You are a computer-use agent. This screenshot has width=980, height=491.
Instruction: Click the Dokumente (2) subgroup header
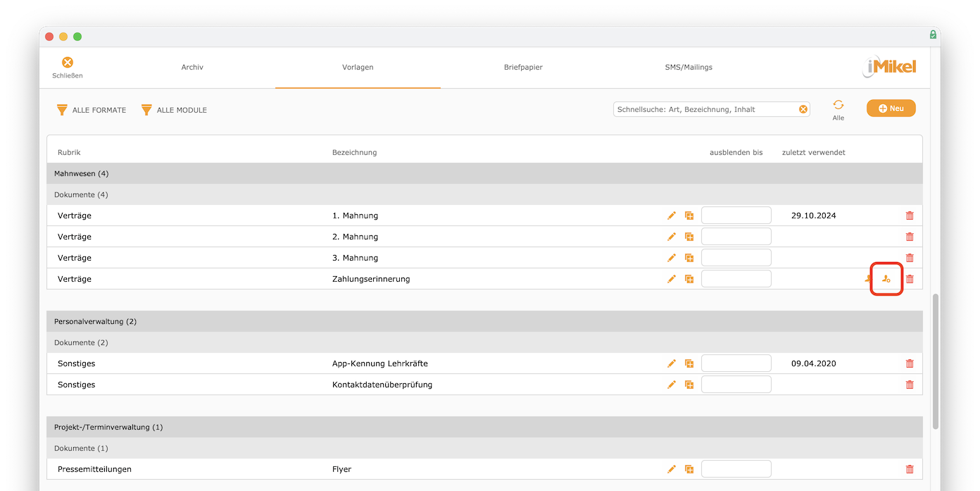[x=484, y=342]
